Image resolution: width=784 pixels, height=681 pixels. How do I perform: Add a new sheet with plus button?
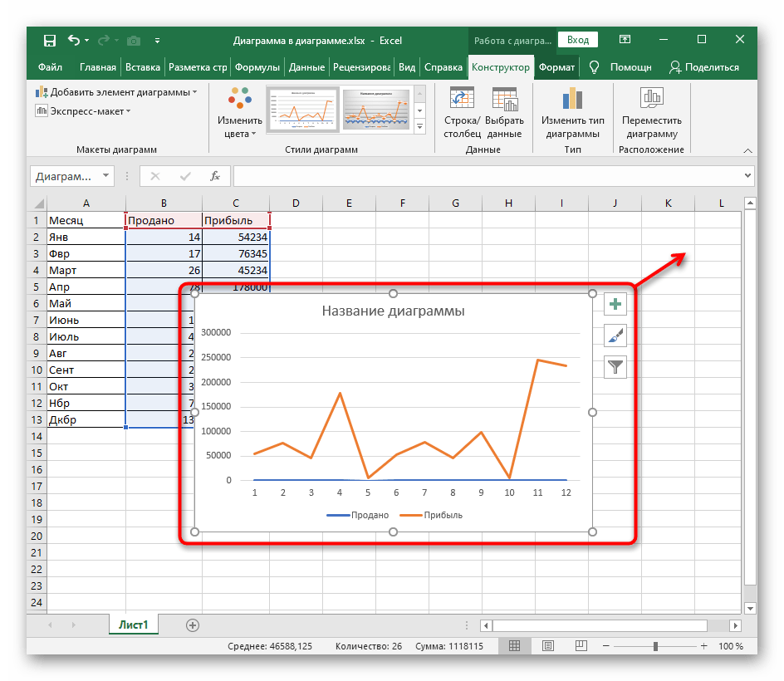tap(193, 625)
